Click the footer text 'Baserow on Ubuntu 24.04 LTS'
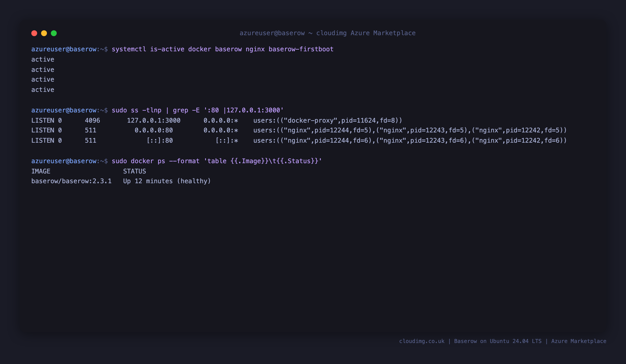 [498, 341]
